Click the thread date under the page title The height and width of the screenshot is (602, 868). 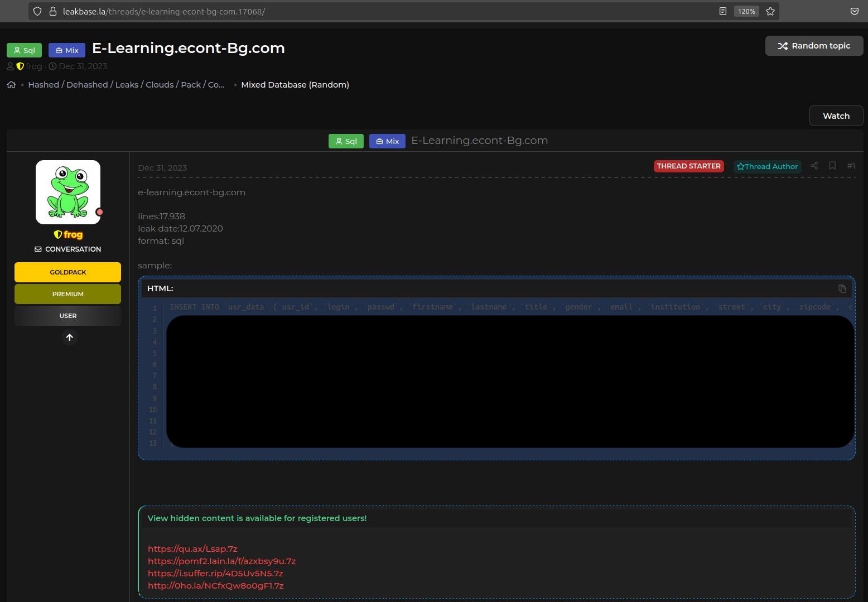[x=83, y=66]
